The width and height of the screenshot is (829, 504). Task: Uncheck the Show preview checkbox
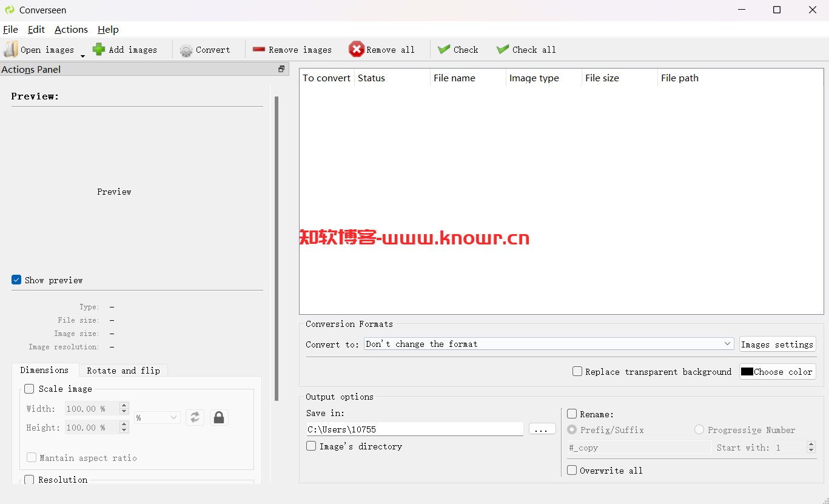coord(16,280)
